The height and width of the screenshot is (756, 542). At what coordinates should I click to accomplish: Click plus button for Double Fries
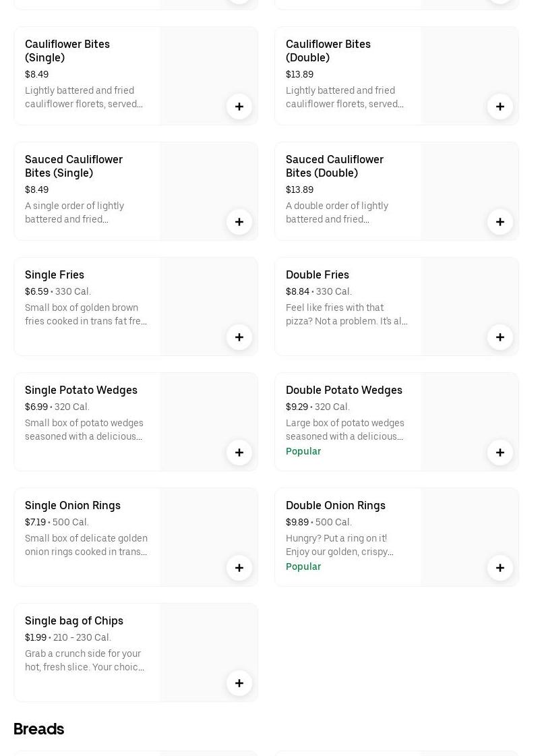[x=500, y=337]
